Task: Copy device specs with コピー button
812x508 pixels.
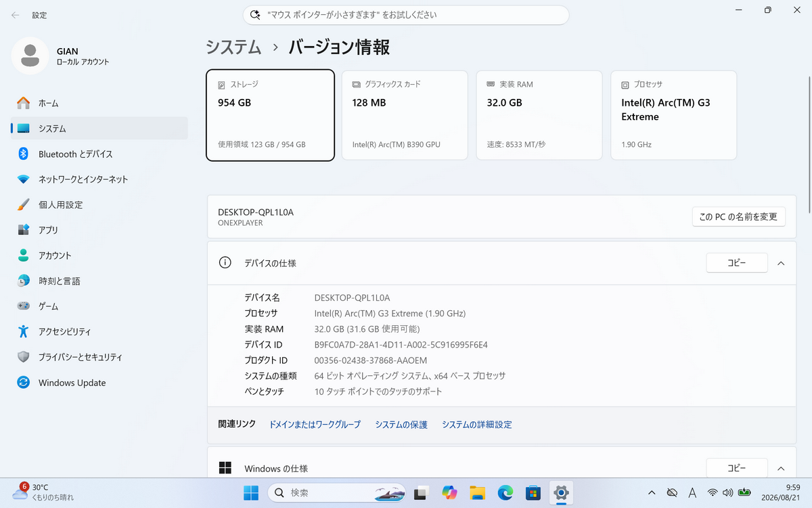Action: (737, 263)
